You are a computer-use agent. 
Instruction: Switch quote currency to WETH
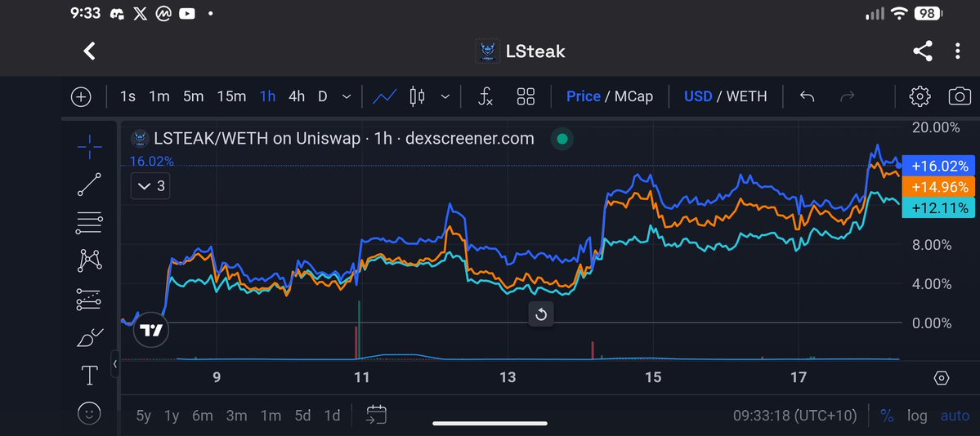pyautogui.click(x=747, y=97)
